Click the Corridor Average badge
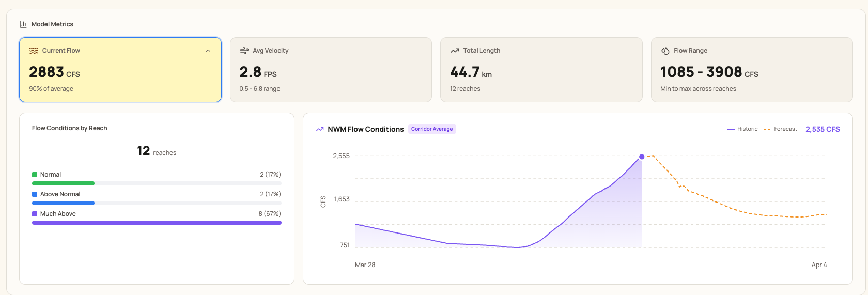 click(432, 129)
